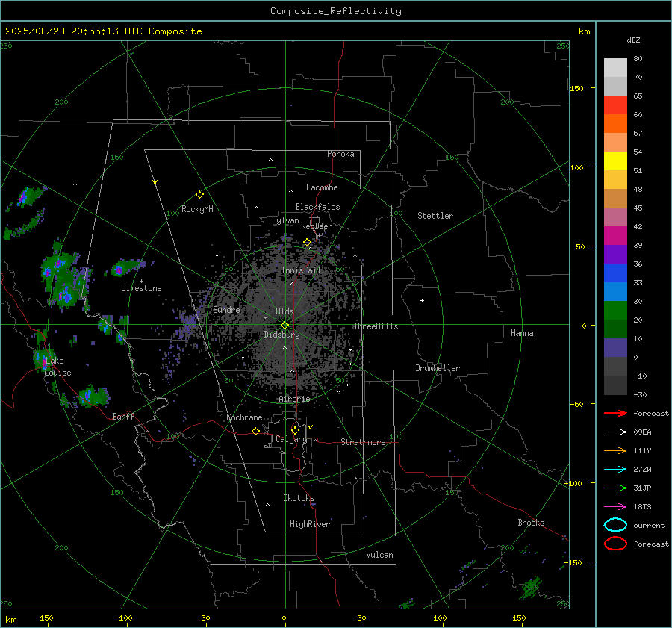Click the Okotoks label
This screenshot has height=628, width=672.
(299, 498)
